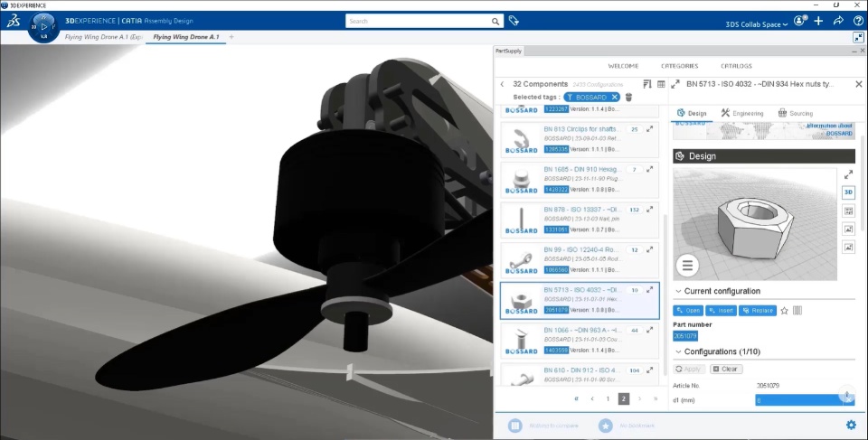Click the hex nut 3D preview thumbnail

pyautogui.click(x=754, y=224)
